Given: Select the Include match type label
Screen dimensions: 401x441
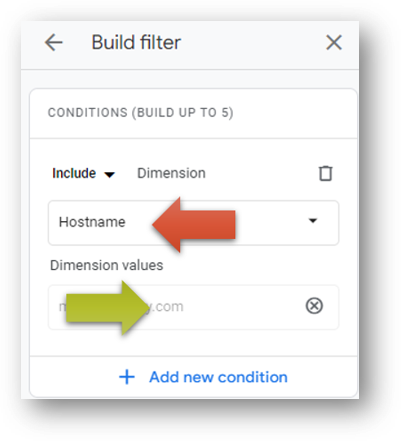Looking at the screenshot, I should [x=74, y=173].
